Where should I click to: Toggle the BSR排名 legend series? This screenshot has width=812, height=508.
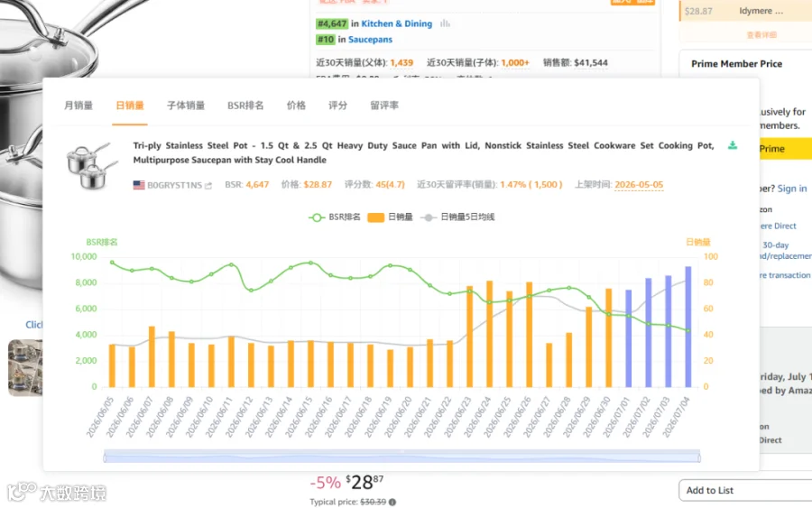coord(335,217)
